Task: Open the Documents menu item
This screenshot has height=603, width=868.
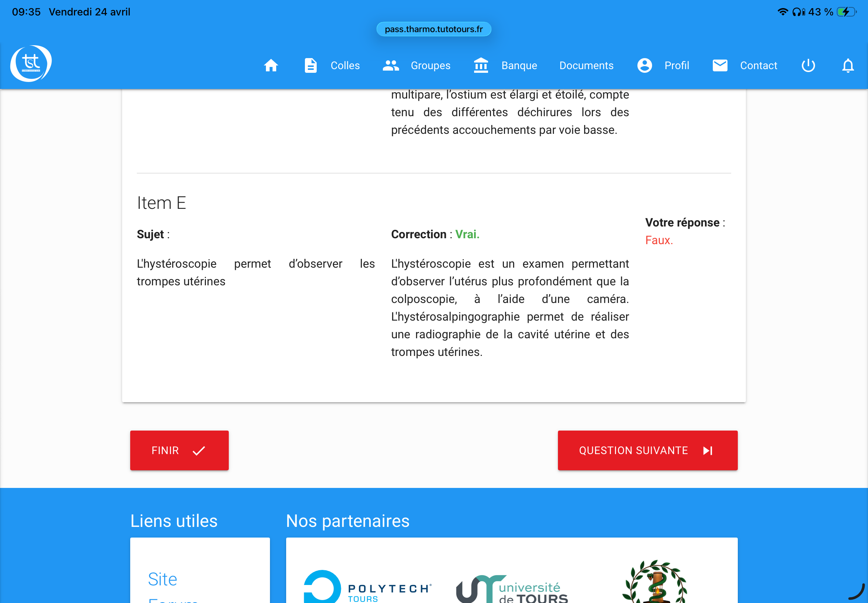Action: click(x=586, y=65)
